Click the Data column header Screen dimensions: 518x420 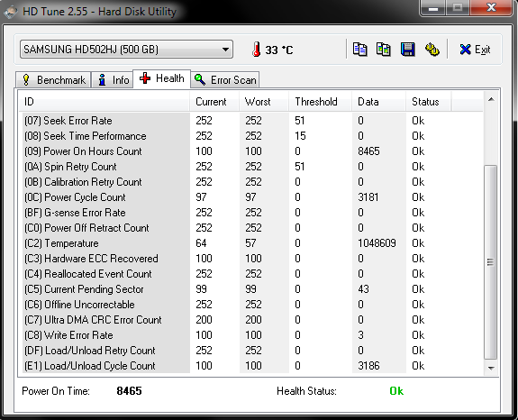[x=379, y=102]
